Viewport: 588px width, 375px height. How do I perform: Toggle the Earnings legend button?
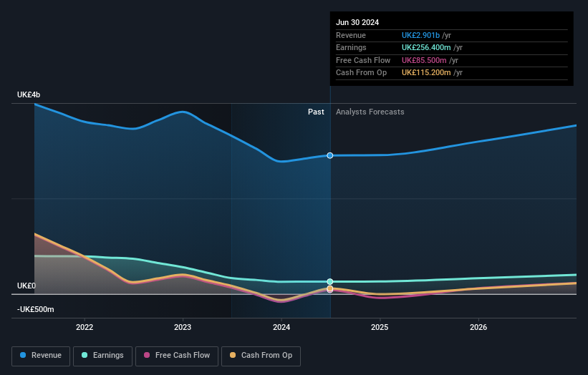coord(102,356)
